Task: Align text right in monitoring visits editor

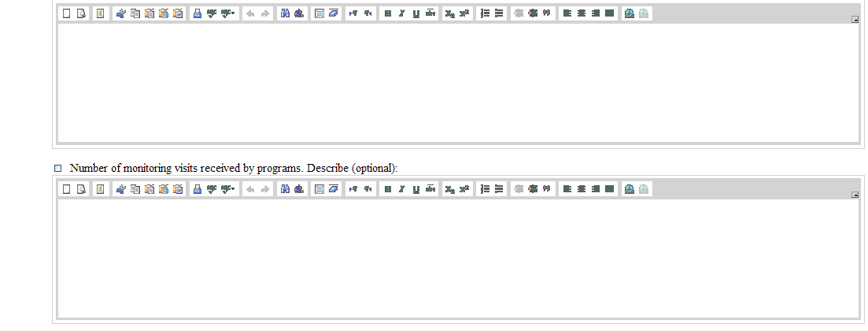Action: click(596, 189)
